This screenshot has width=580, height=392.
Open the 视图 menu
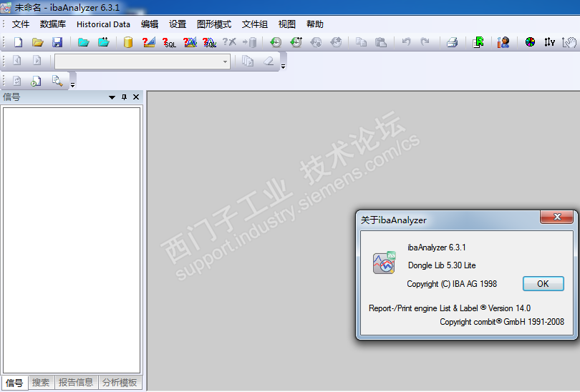pos(287,24)
